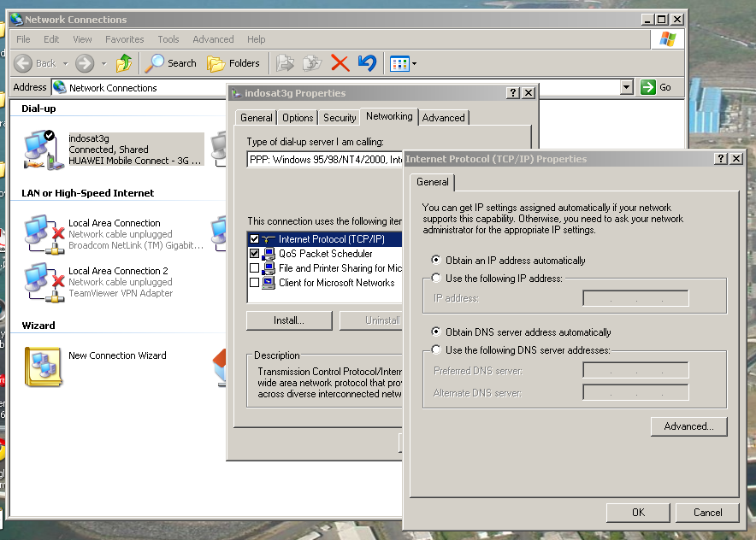The height and width of the screenshot is (540, 756).
Task: Click the Copy To toolbar icon
Action: pyautogui.click(x=312, y=63)
